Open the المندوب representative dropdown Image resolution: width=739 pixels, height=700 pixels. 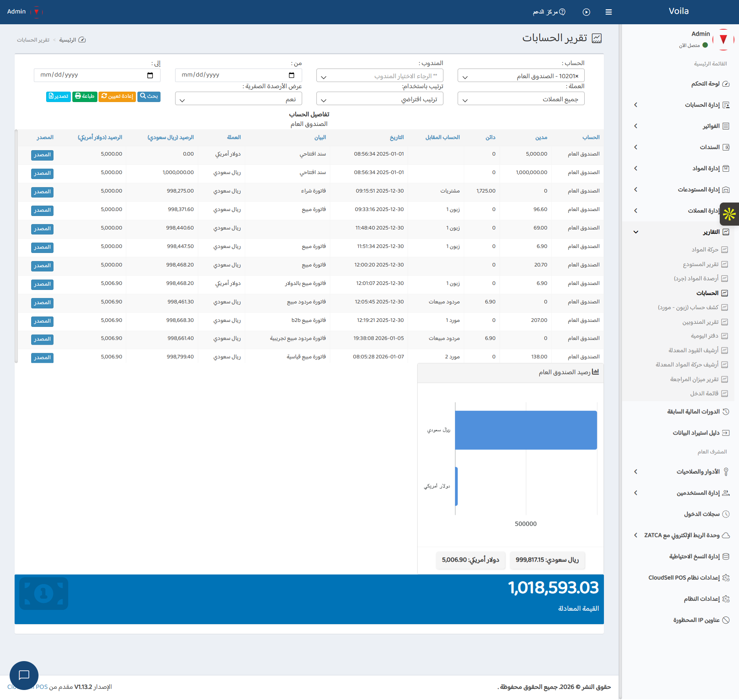tap(380, 76)
